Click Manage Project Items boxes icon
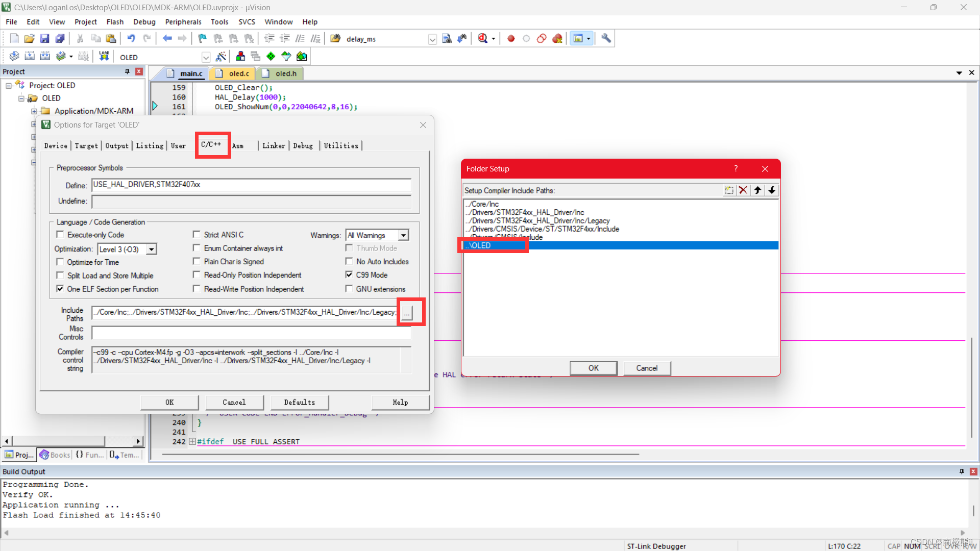 click(x=240, y=57)
